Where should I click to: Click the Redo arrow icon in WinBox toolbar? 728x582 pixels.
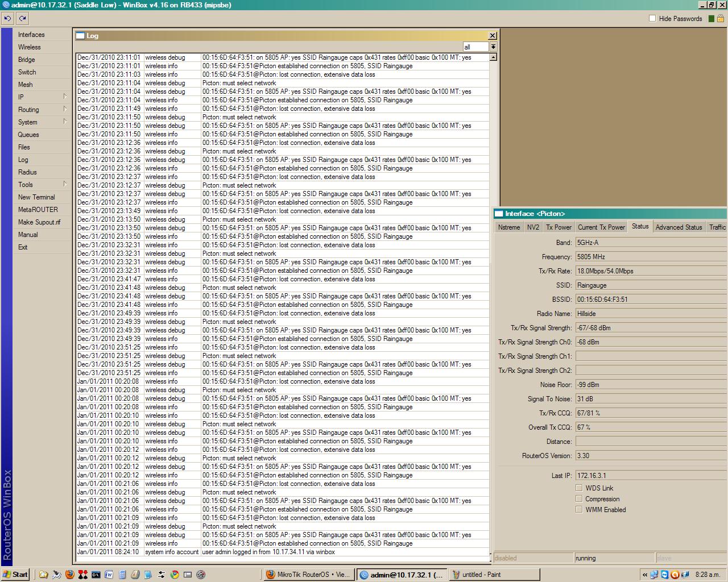pyautogui.click(x=22, y=18)
